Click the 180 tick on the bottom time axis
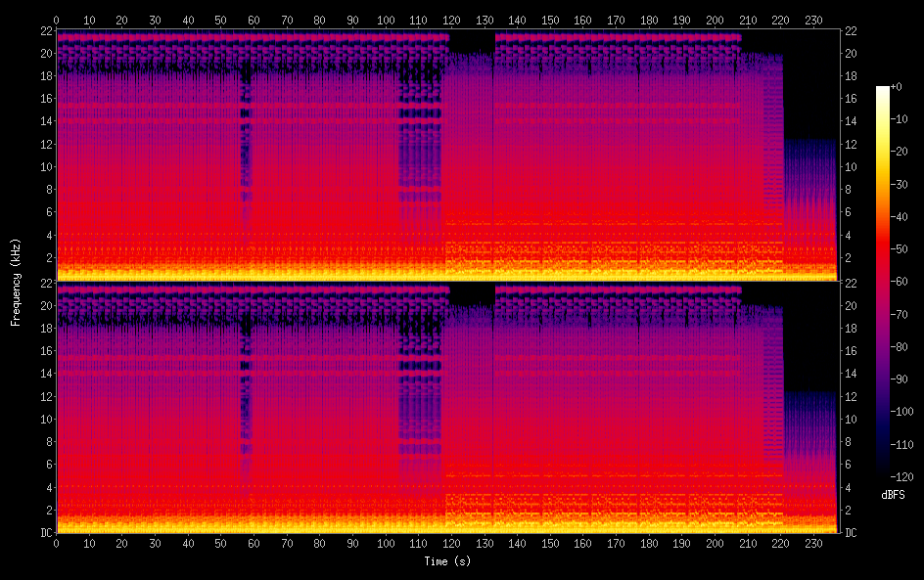The image size is (924, 580). (649, 543)
